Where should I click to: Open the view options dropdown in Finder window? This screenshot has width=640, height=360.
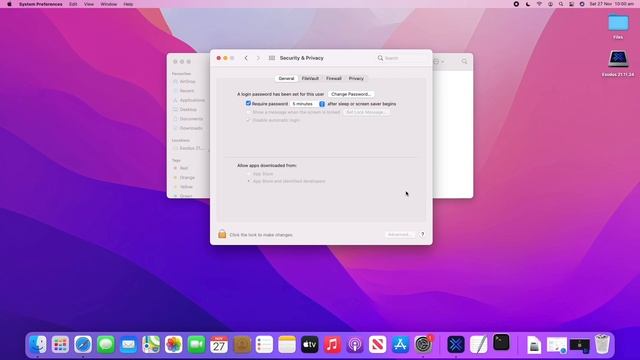438,62
